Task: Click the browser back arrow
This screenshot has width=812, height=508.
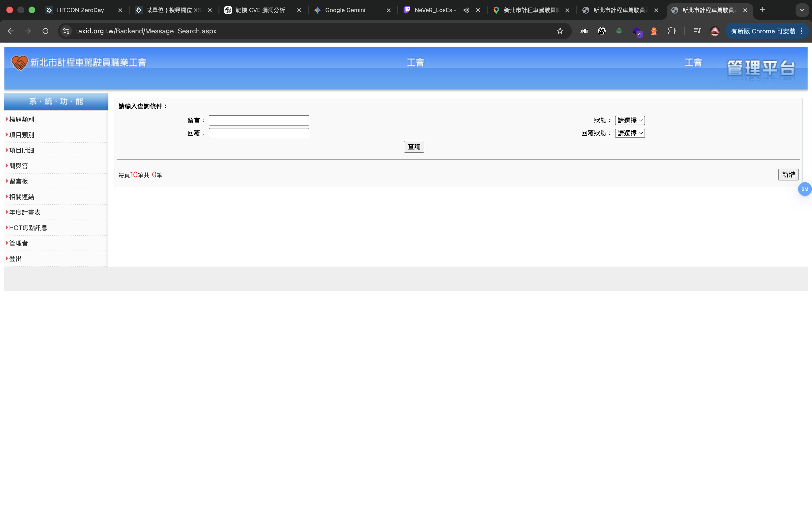Action: (x=11, y=31)
